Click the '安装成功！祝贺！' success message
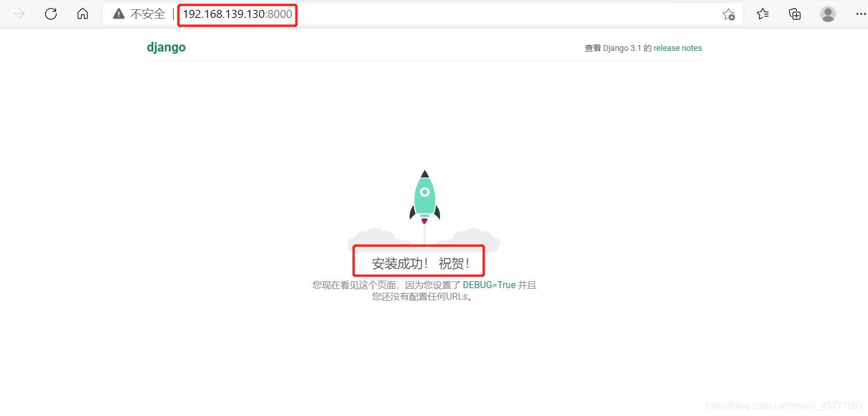868x416 pixels. pyautogui.click(x=419, y=261)
